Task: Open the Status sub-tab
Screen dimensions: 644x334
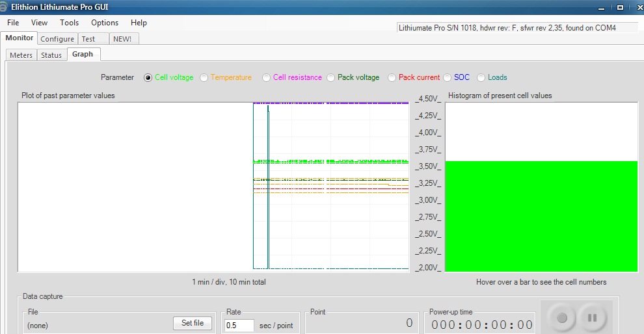Action: tap(51, 55)
